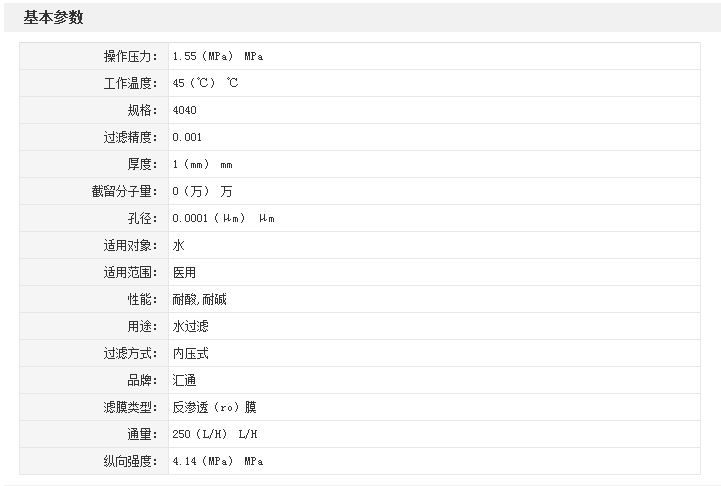
Task: Click the 适用范围 value 医用
Action: [184, 272]
